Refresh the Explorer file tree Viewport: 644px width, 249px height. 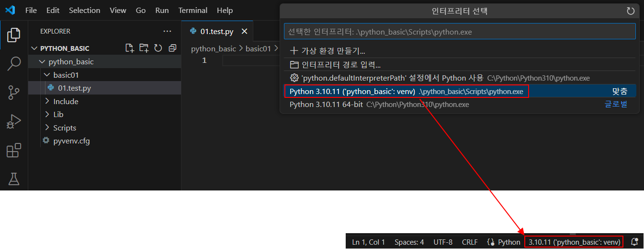158,48
